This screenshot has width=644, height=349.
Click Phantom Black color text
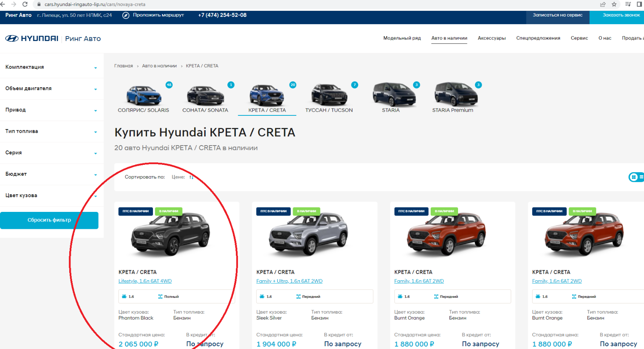tap(136, 318)
